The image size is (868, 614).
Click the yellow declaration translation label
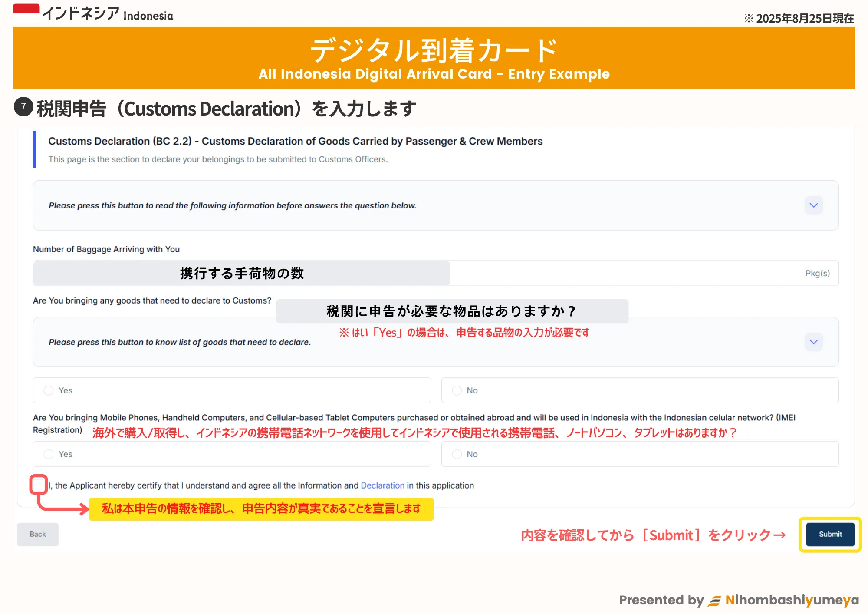click(x=261, y=509)
